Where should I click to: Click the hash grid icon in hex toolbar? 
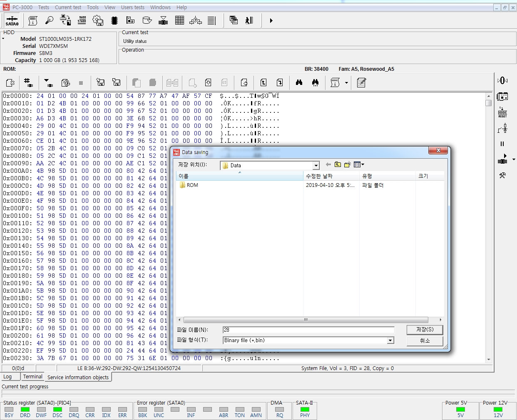pyautogui.click(x=28, y=82)
